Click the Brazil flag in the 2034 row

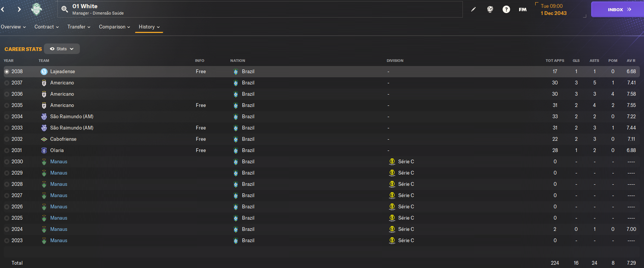pos(235,116)
